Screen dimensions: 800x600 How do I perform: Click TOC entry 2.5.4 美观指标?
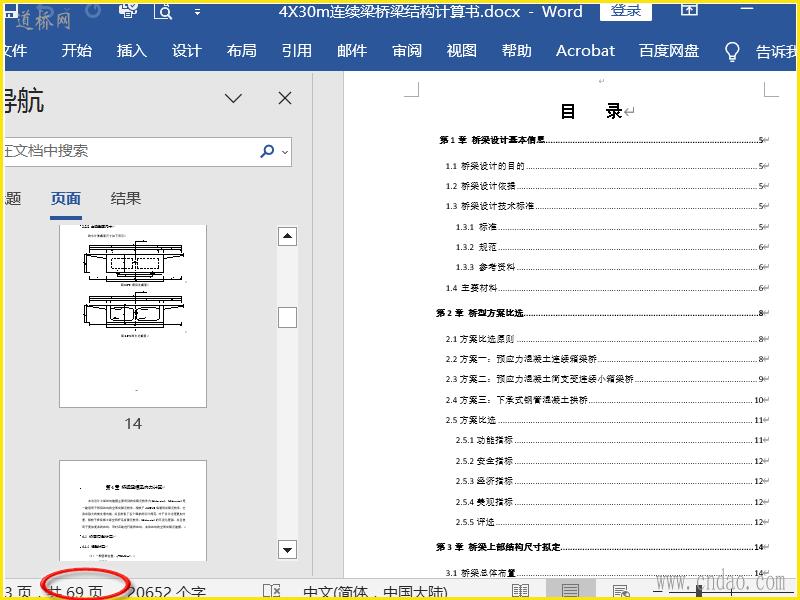(612, 502)
